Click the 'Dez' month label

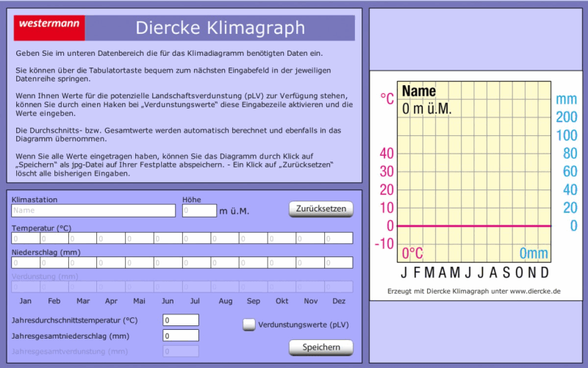click(339, 301)
